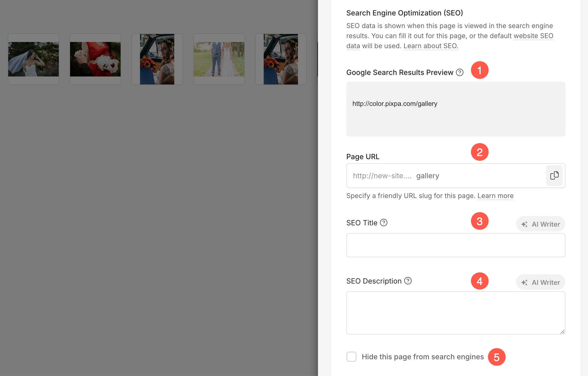
Task: Open help icon beside Google Search Results Preview
Action: [460, 72]
